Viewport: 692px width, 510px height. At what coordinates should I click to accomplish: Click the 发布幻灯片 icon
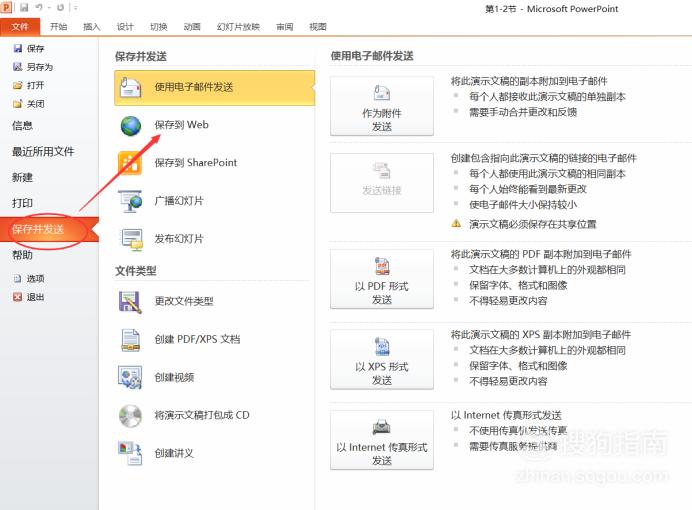[x=132, y=240]
